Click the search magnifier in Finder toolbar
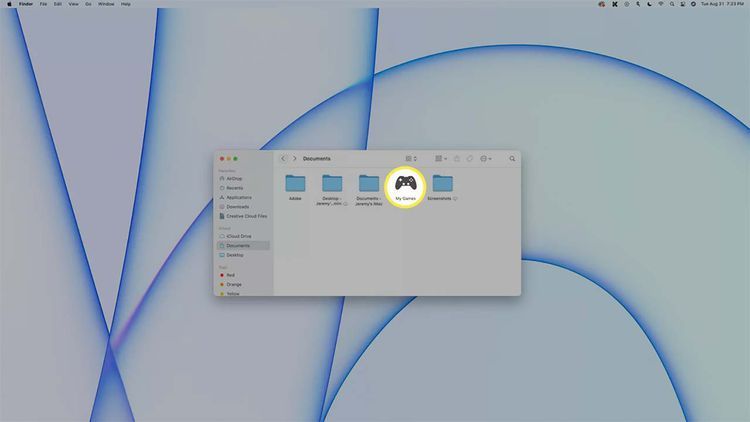Screen dimensions: 750x422 coord(512,158)
